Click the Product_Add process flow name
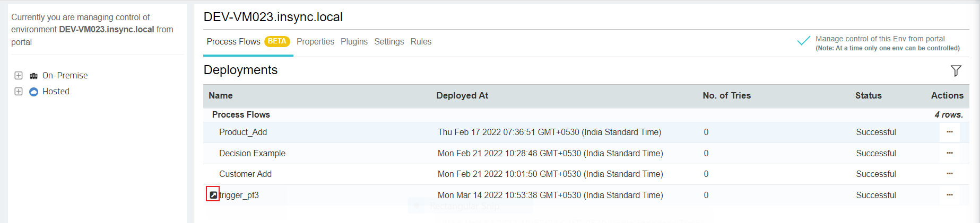The image size is (980, 223). 243,132
